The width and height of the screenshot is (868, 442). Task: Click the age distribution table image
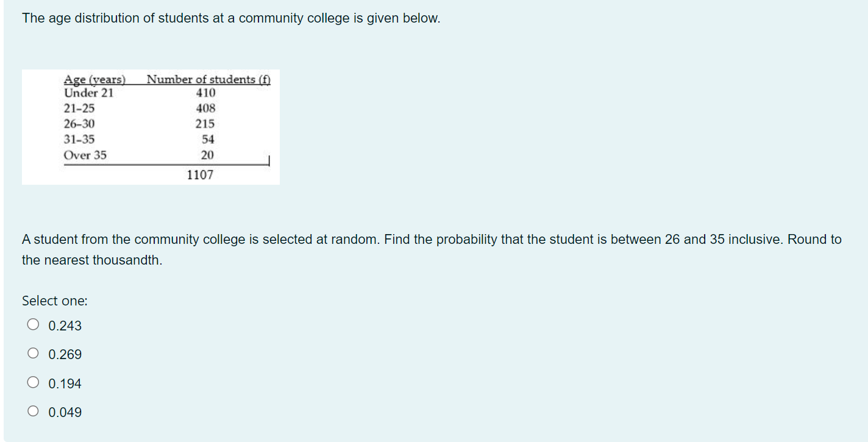pos(151,126)
